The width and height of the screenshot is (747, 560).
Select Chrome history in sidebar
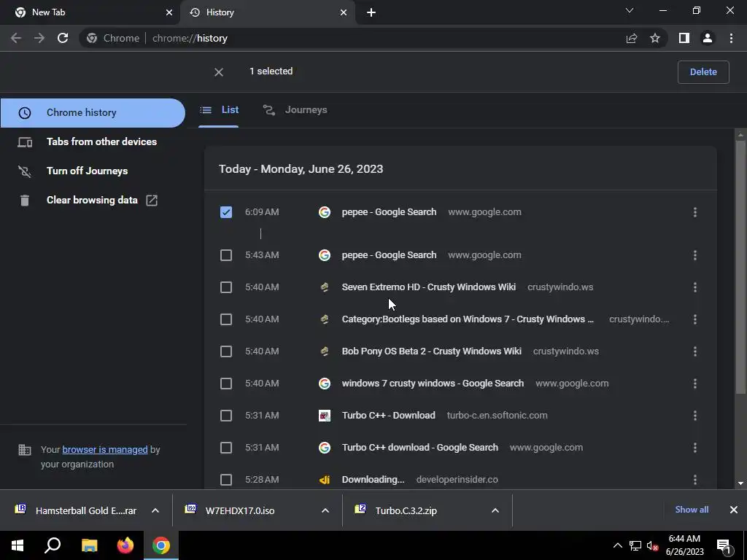tap(93, 113)
